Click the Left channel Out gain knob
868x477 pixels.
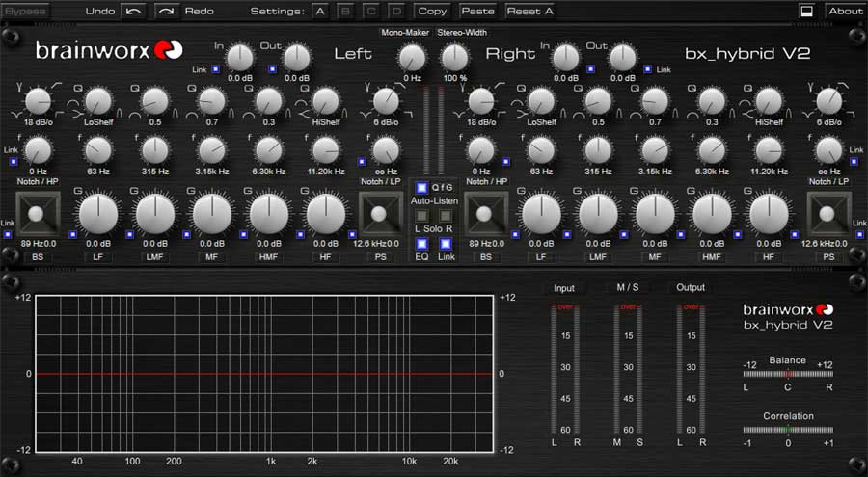[297, 58]
